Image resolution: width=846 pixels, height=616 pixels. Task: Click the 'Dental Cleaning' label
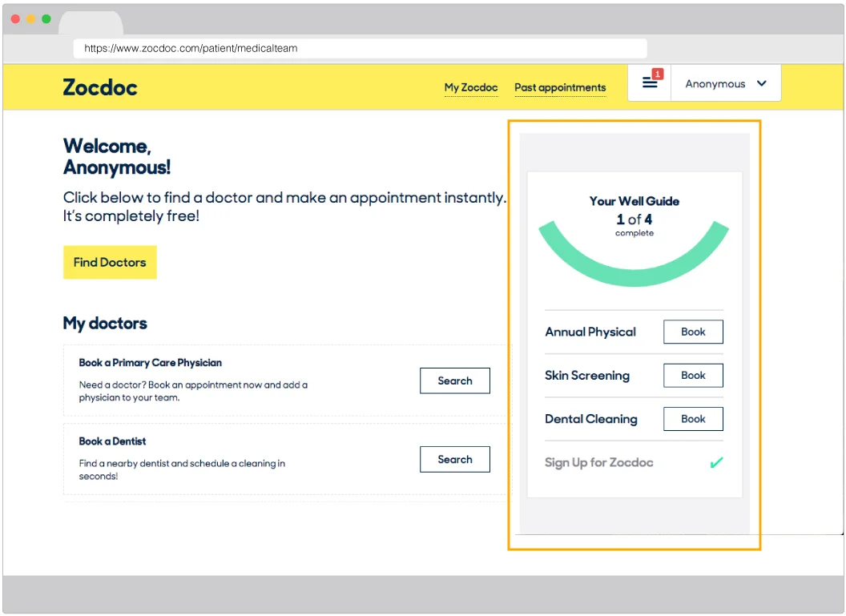(x=590, y=419)
